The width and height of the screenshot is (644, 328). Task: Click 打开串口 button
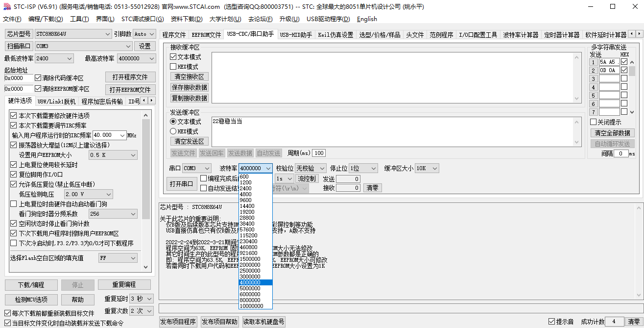tap(181, 184)
